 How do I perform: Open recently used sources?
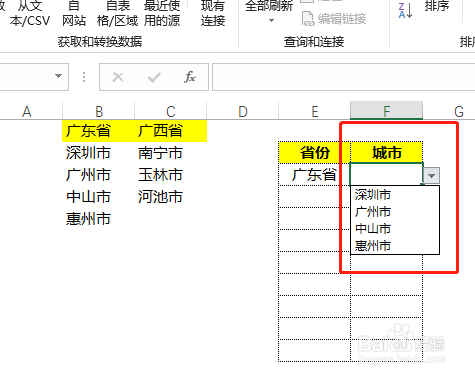tap(162, 13)
